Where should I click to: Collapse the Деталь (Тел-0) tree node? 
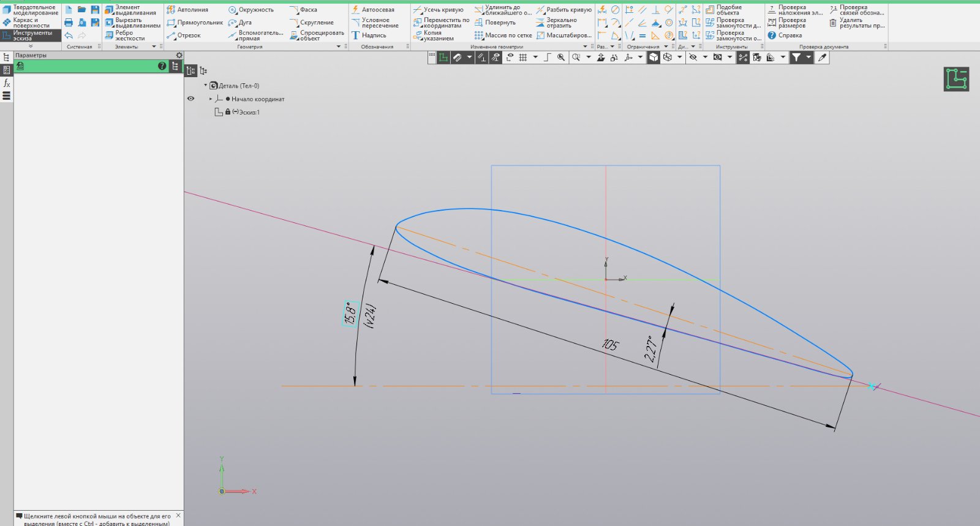tap(206, 85)
